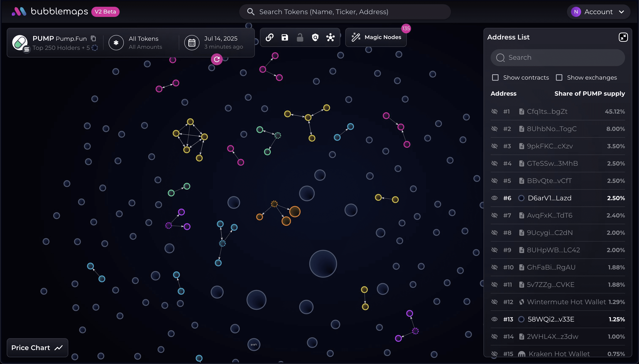The width and height of the screenshot is (639, 364).
Task: Click the Share of PUMP supply header
Action: [590, 94]
